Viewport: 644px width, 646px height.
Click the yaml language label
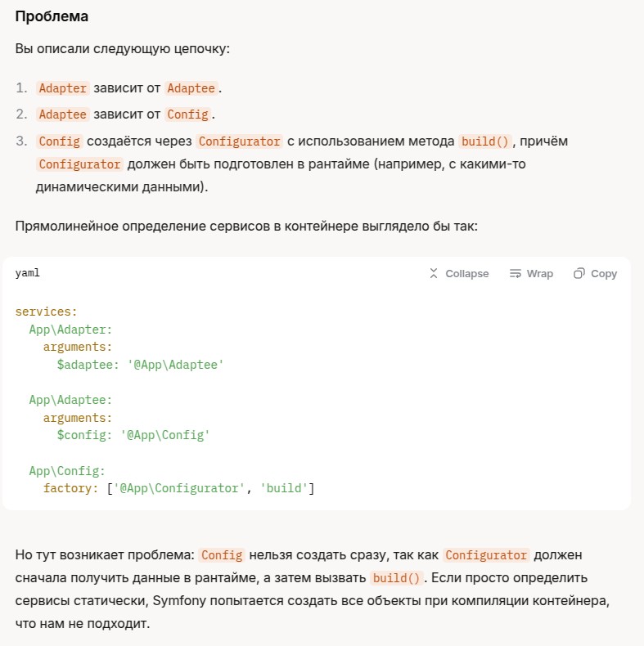tap(28, 273)
